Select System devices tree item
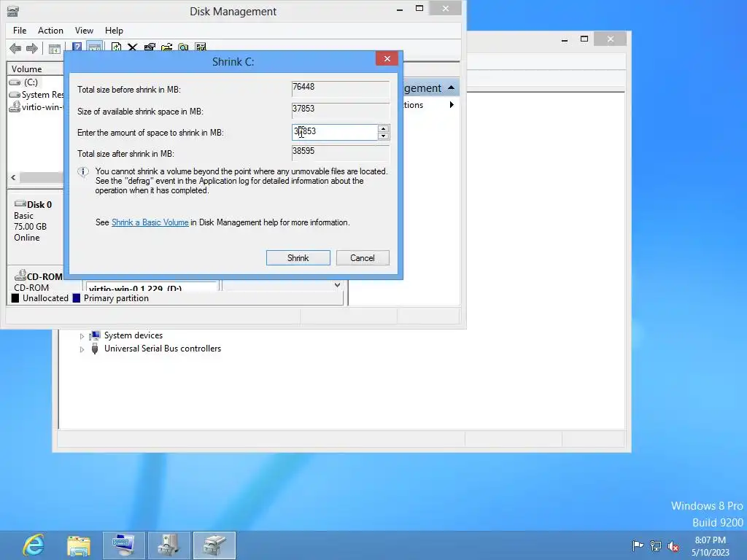 click(x=133, y=335)
